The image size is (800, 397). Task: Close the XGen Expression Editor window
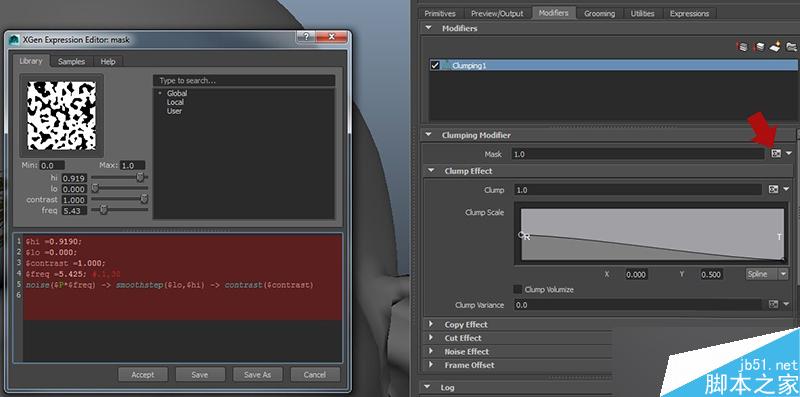coord(332,37)
